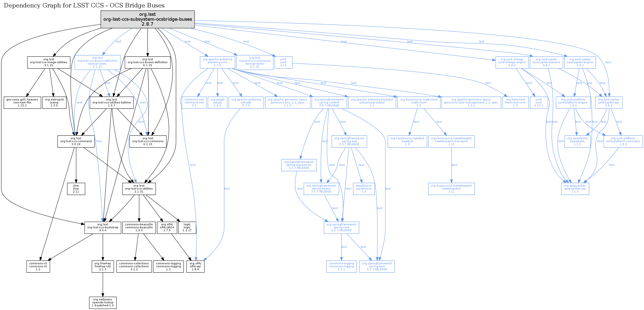Click the spring-core 3.0.7.RELEASE node
This screenshot has width=644, height=310.
click(x=341, y=227)
